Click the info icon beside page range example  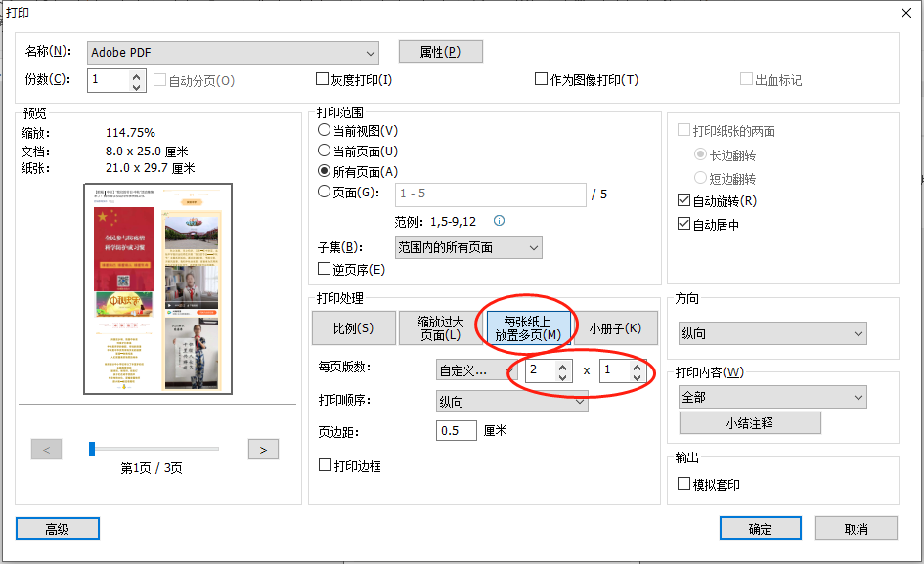499,221
